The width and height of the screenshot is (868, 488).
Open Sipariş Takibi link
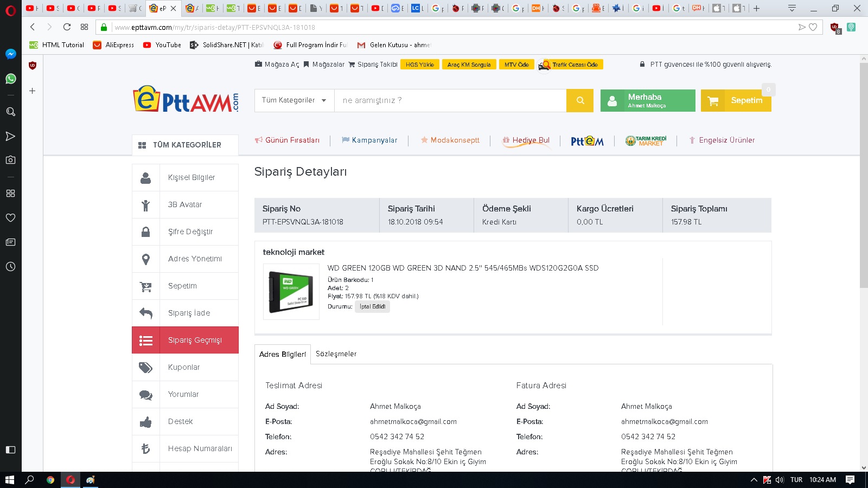coord(373,64)
